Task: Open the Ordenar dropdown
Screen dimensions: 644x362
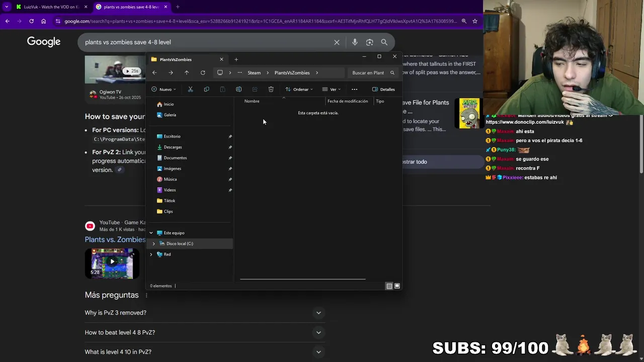Action: (299, 89)
